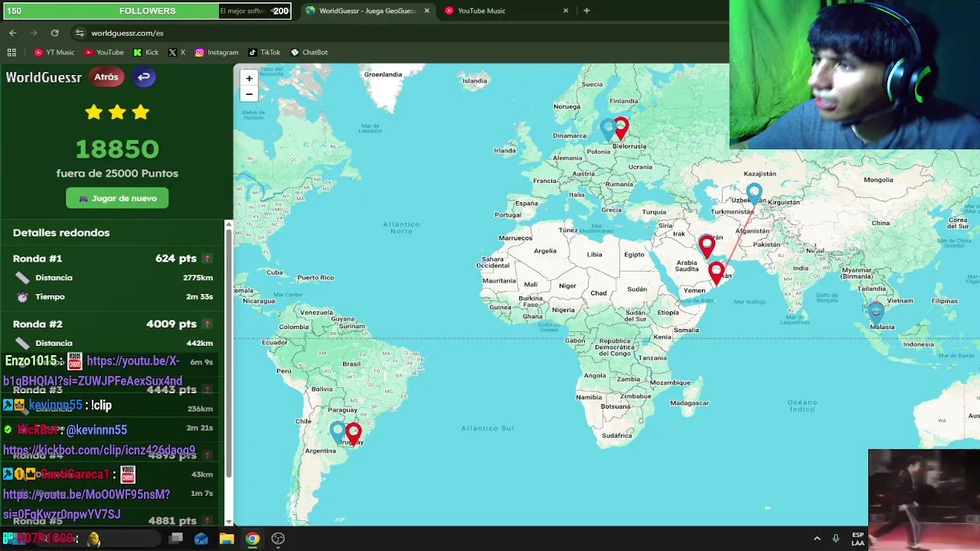Viewport: 980px width, 551px height.
Task: Zoom in the map with plus button
Action: (x=249, y=78)
